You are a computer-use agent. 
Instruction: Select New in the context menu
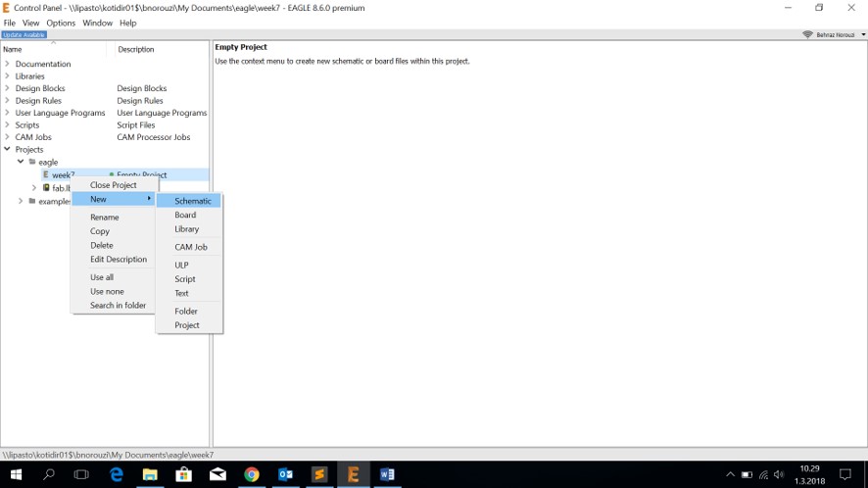(114, 199)
